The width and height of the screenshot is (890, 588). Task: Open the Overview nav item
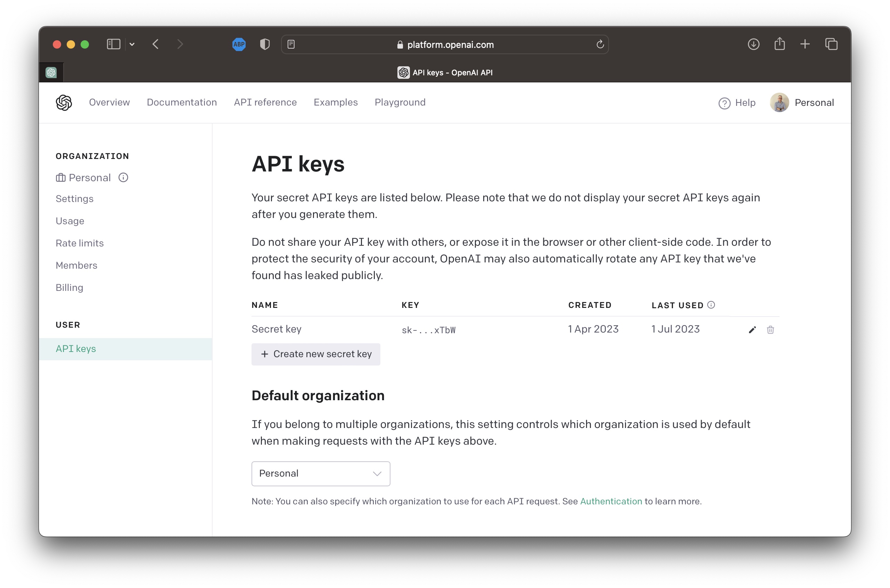click(109, 102)
